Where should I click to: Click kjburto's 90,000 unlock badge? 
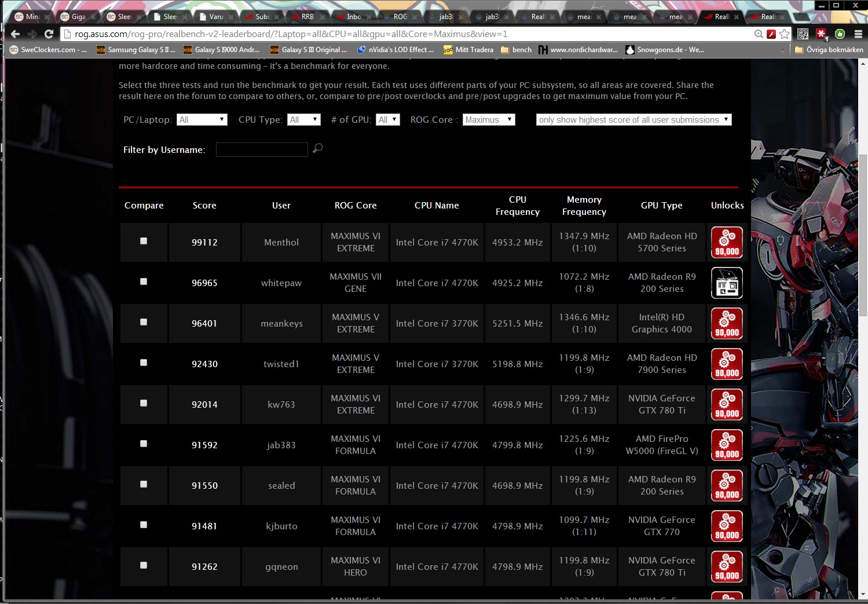[x=727, y=526]
